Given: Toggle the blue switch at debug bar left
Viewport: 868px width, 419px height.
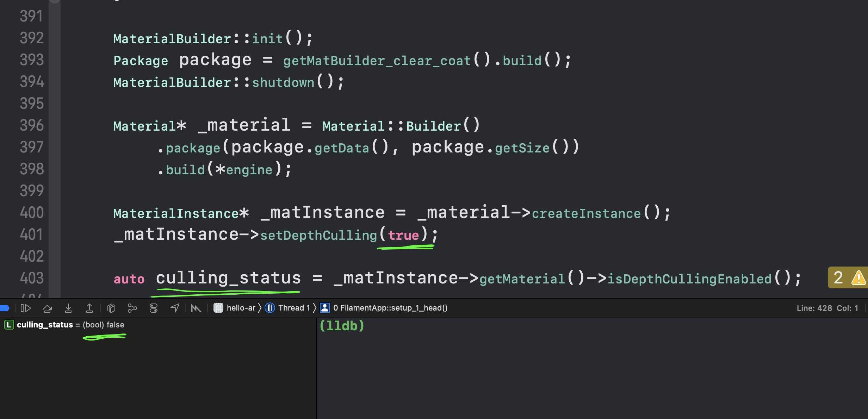Looking at the screenshot, I should point(5,308).
